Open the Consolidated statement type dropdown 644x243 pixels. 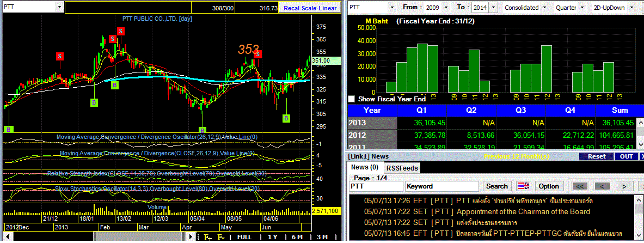click(x=544, y=8)
